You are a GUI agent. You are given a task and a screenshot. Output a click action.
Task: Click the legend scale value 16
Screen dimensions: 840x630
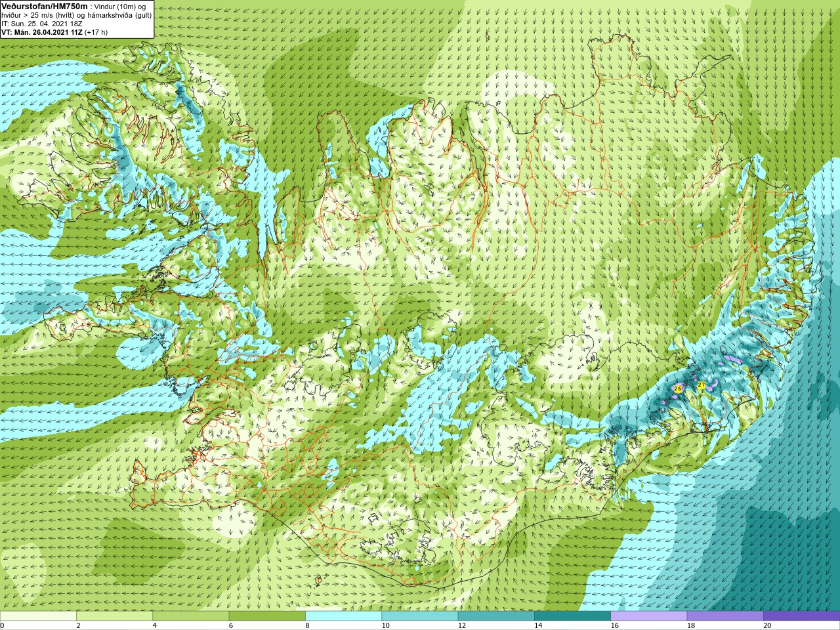click(614, 625)
